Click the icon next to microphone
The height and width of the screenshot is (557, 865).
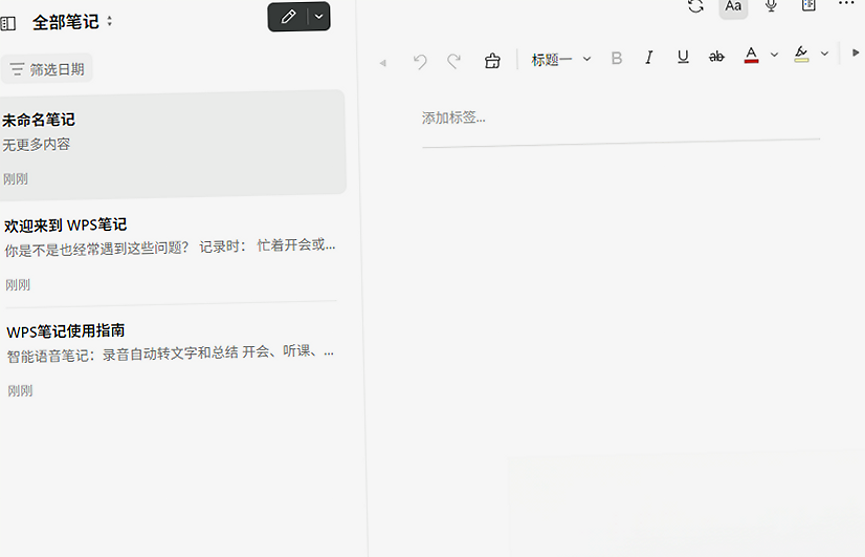[809, 6]
